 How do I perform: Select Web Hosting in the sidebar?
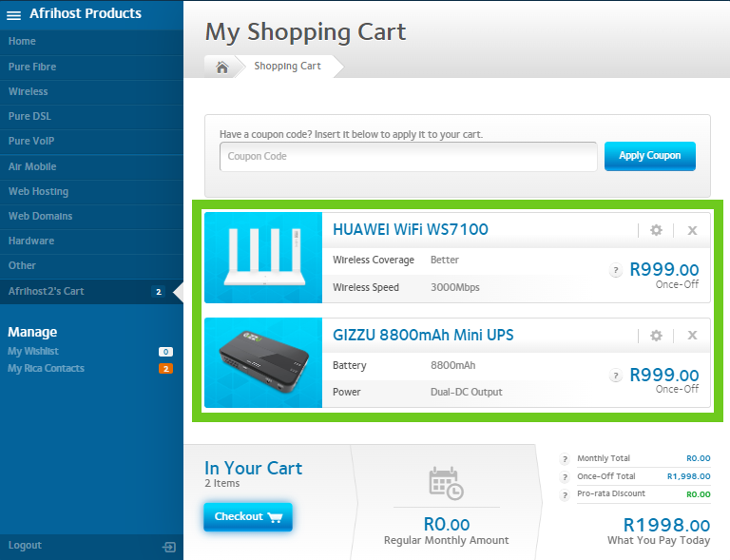(38, 191)
